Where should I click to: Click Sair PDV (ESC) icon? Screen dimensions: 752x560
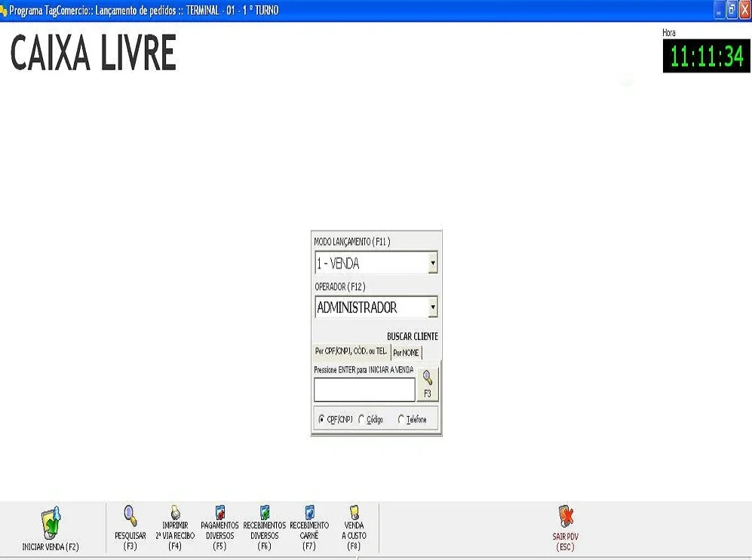pyautogui.click(x=566, y=516)
